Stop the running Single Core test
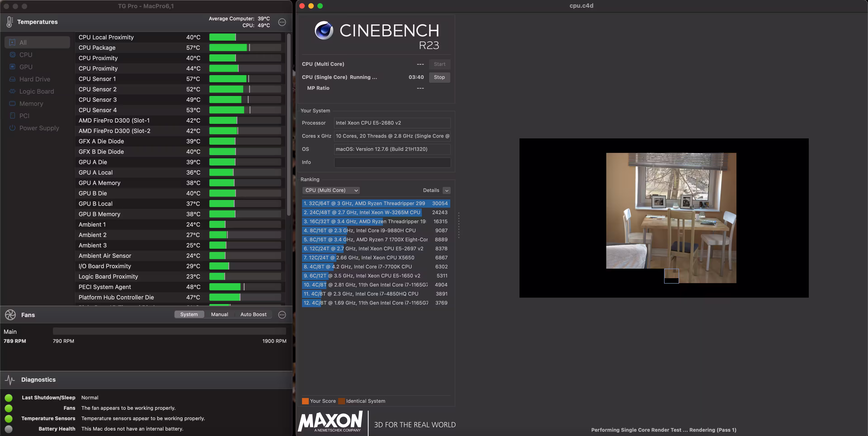This screenshot has width=868, height=436. [x=439, y=77]
